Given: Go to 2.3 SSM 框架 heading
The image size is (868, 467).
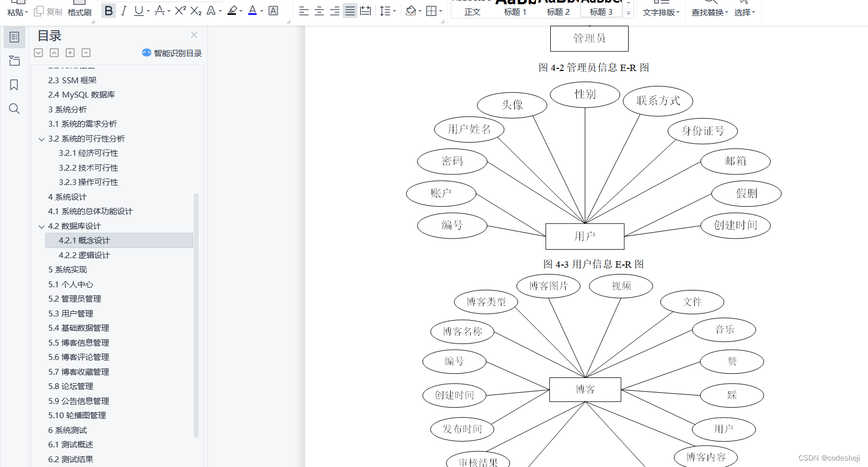Looking at the screenshot, I should 73,80.
